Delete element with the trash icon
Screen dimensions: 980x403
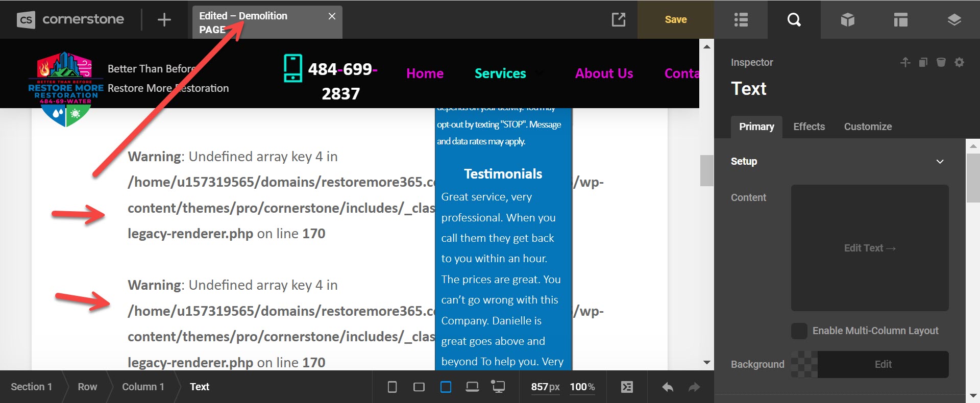[x=941, y=62]
